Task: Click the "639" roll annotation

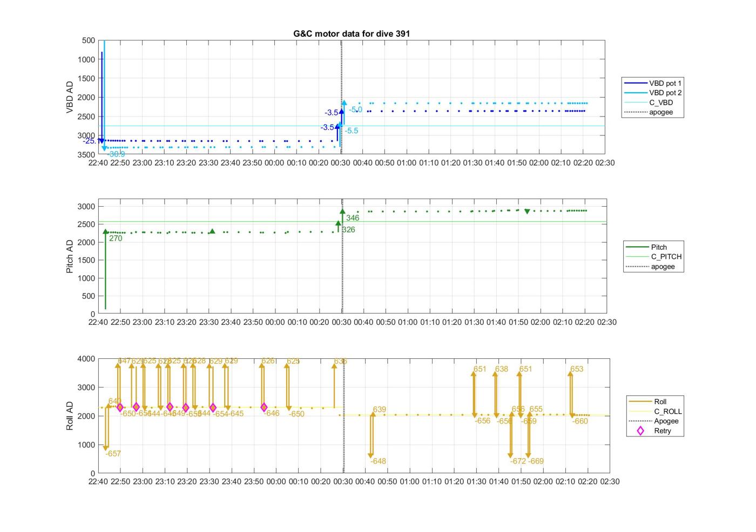Action: click(x=380, y=410)
